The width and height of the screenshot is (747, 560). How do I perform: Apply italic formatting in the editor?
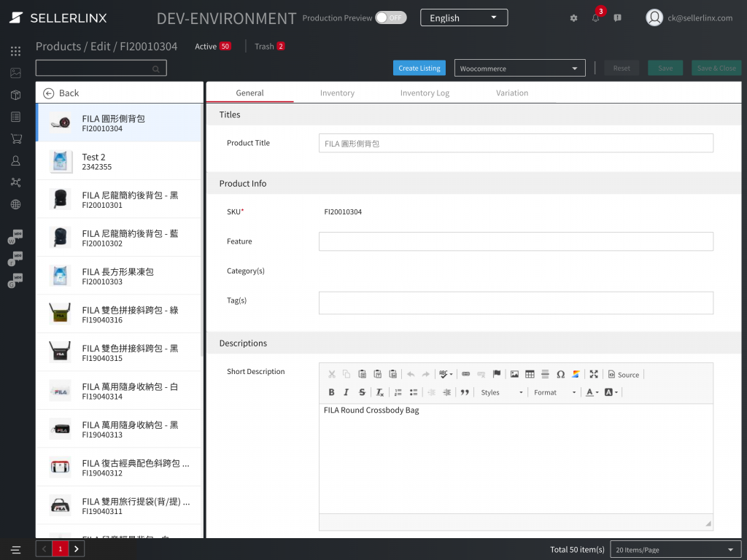click(x=347, y=392)
